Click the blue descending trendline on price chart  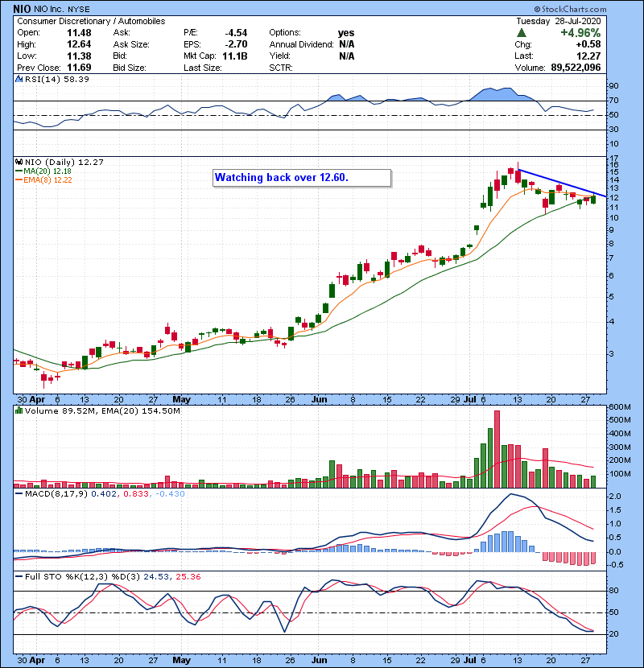(563, 183)
